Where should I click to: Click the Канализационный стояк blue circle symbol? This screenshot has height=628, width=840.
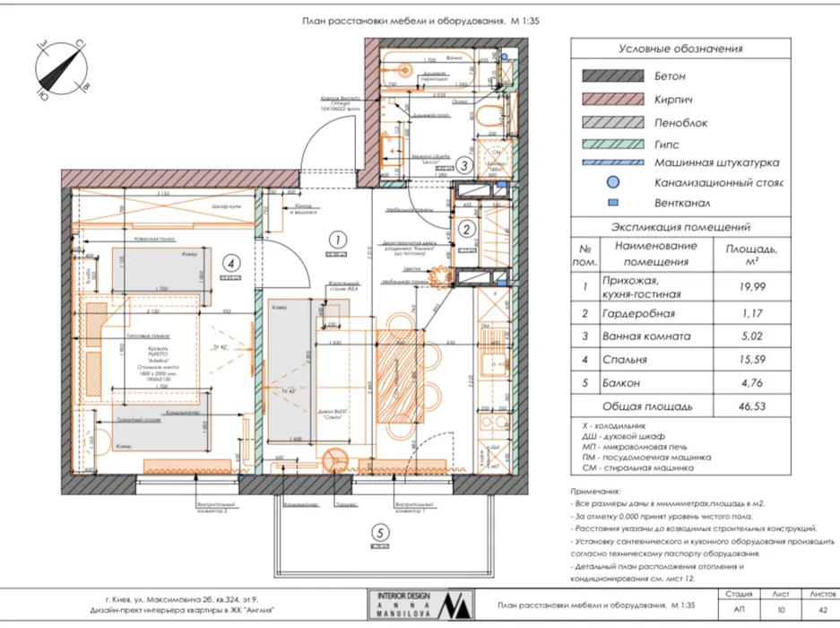[613, 182]
